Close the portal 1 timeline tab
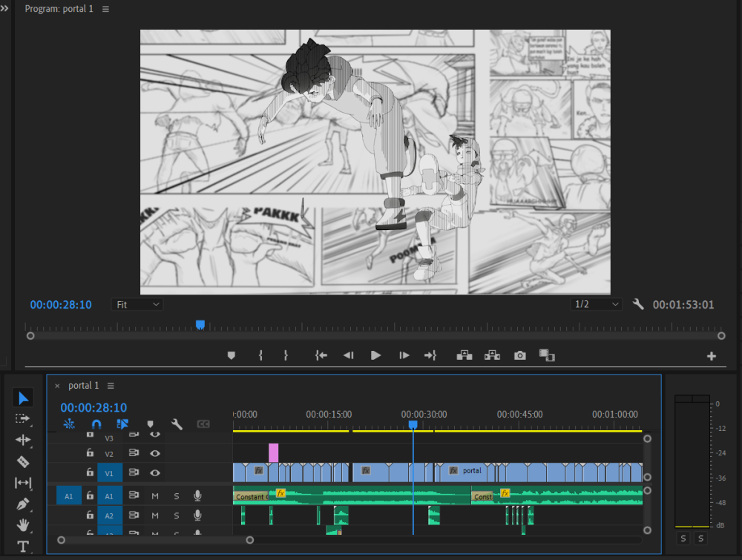 pyautogui.click(x=57, y=386)
